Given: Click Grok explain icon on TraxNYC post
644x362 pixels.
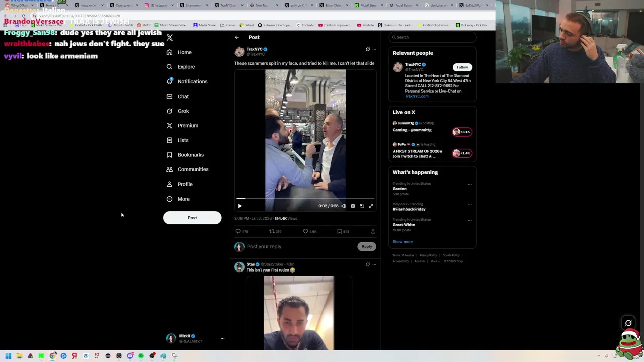Looking at the screenshot, I should (367, 49).
